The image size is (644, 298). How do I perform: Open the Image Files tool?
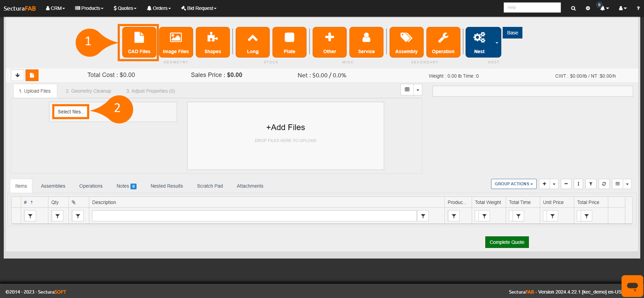pos(176,42)
